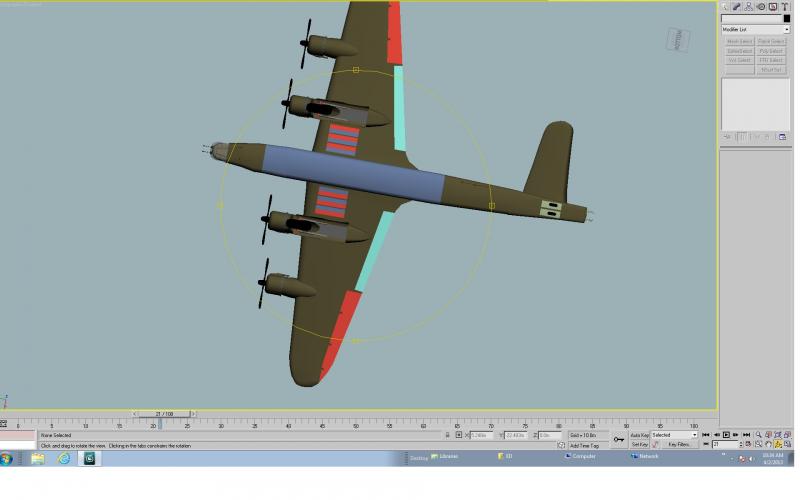
Task: Click the frame number spinner arrows
Action: 741,444
